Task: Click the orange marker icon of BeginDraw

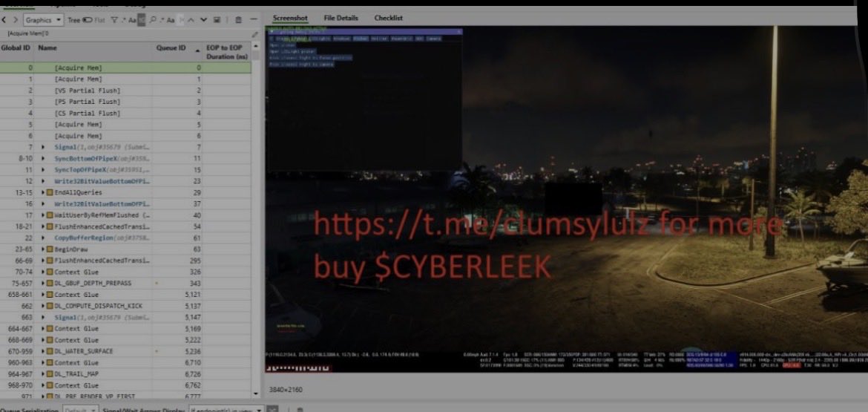Action: [x=50, y=249]
